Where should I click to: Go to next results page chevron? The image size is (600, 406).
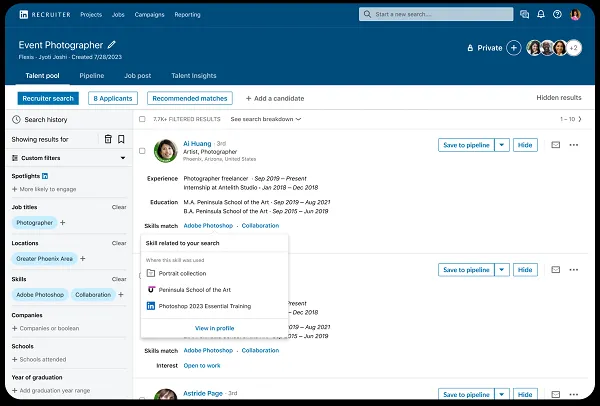(580, 119)
